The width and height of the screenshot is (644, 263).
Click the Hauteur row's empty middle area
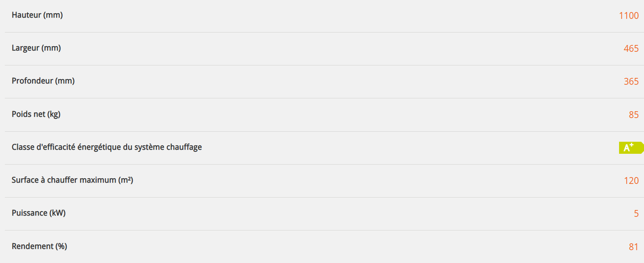click(x=322, y=16)
